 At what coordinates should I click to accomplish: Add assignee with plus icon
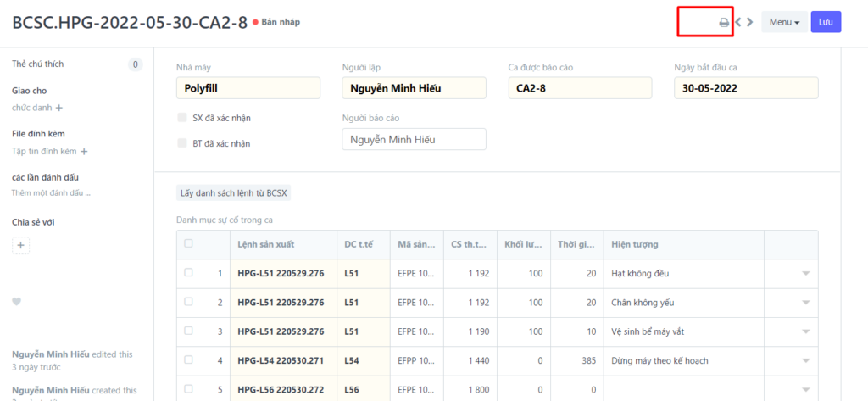tap(59, 108)
